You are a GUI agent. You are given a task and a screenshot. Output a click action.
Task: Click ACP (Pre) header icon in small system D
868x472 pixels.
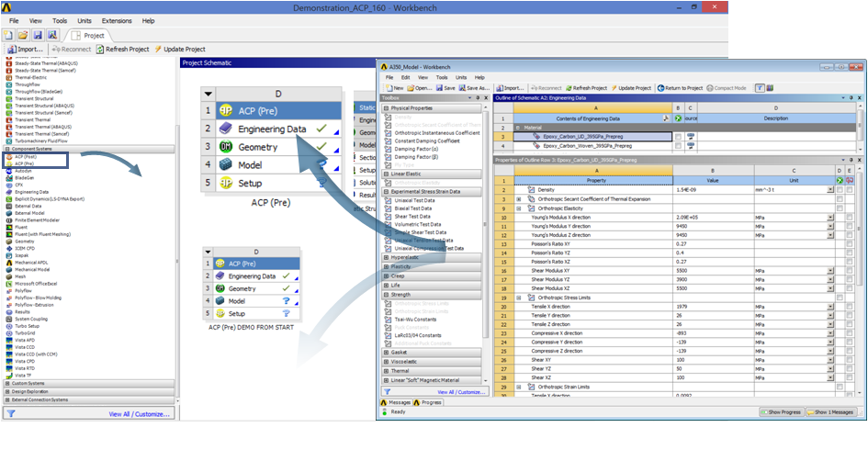(220, 264)
